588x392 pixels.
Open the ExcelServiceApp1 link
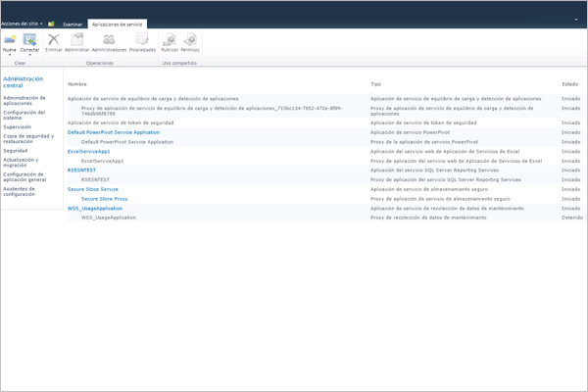tap(89, 152)
